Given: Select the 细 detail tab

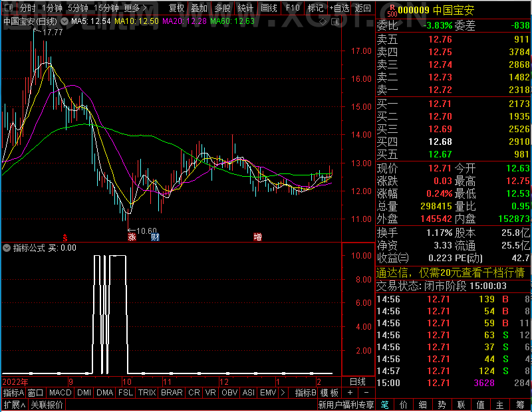Looking at the screenshot, I should [x=422, y=405].
